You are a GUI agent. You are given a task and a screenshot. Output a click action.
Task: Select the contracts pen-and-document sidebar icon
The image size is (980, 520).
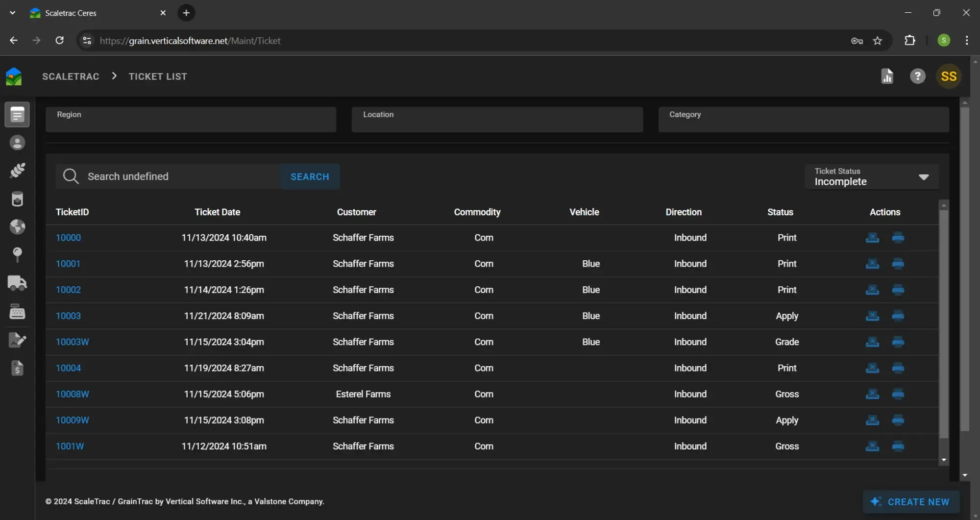18,340
